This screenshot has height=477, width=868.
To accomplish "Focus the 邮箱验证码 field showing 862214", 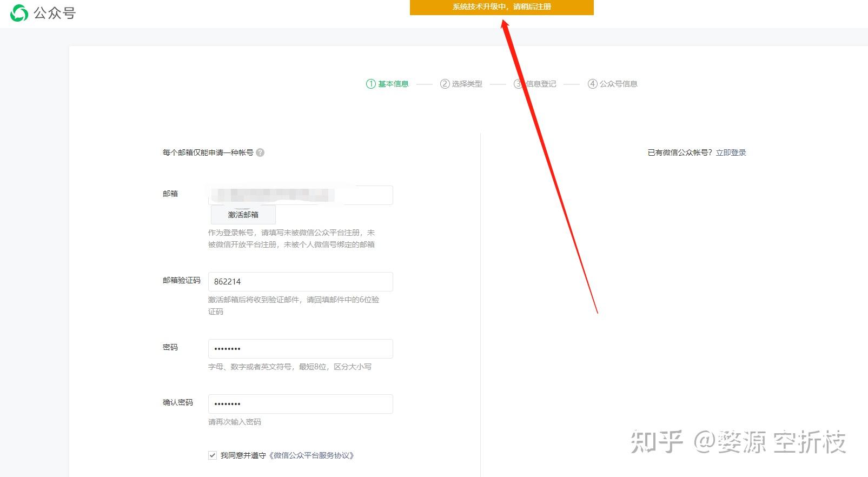I will (x=301, y=282).
